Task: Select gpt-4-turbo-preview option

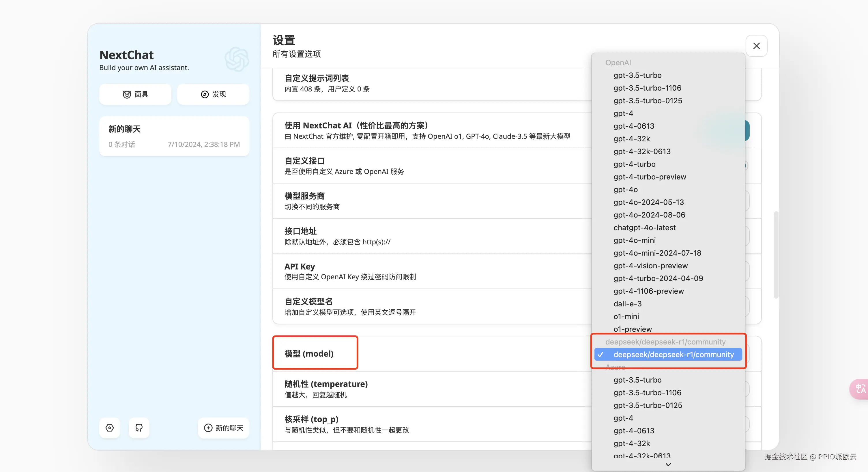Action: [649, 177]
